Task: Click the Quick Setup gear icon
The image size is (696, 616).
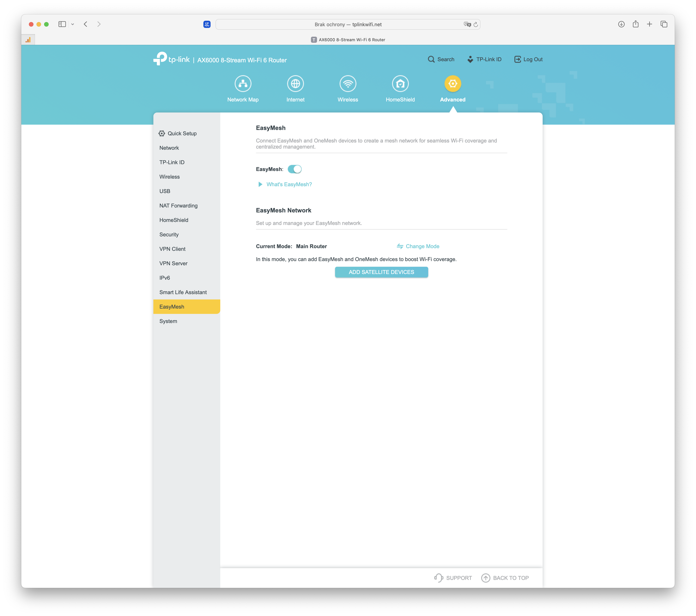Action: [162, 133]
